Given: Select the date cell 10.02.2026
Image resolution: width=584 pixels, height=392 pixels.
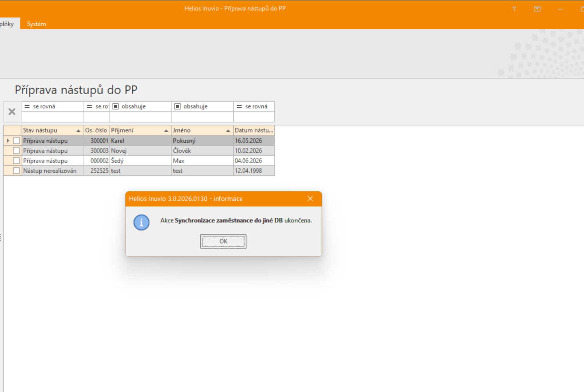Looking at the screenshot, I should pyautogui.click(x=254, y=151).
